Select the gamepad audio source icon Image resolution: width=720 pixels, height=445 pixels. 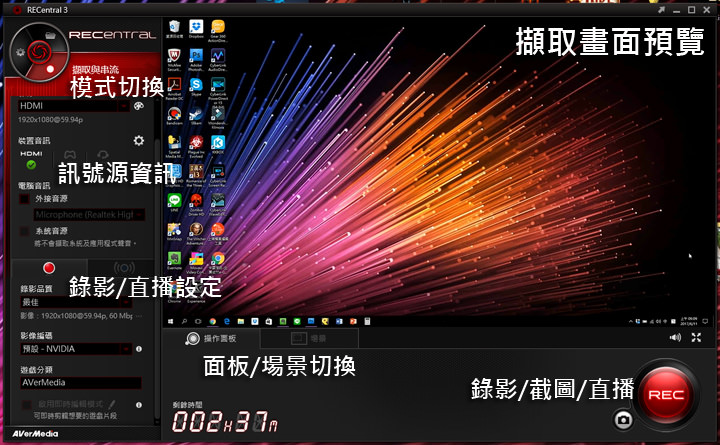tap(70, 155)
